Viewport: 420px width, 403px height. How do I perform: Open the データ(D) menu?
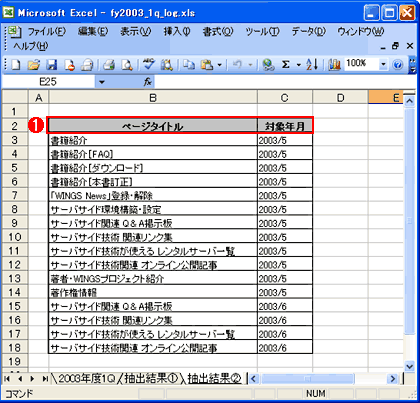[x=308, y=32]
